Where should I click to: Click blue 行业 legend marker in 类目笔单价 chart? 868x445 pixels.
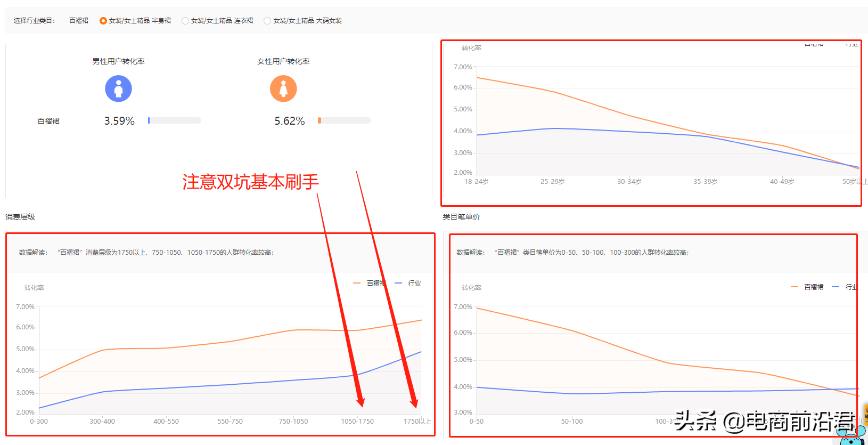[836, 287]
